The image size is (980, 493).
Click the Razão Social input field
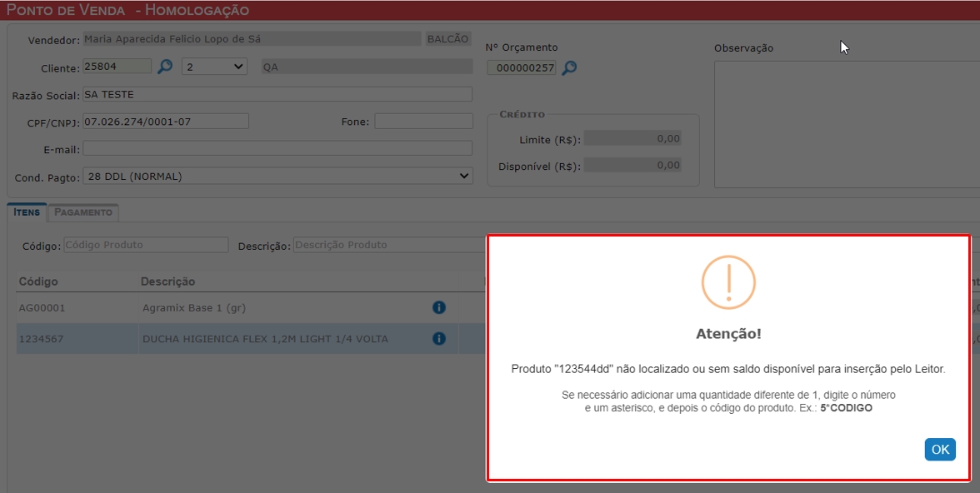(x=277, y=94)
